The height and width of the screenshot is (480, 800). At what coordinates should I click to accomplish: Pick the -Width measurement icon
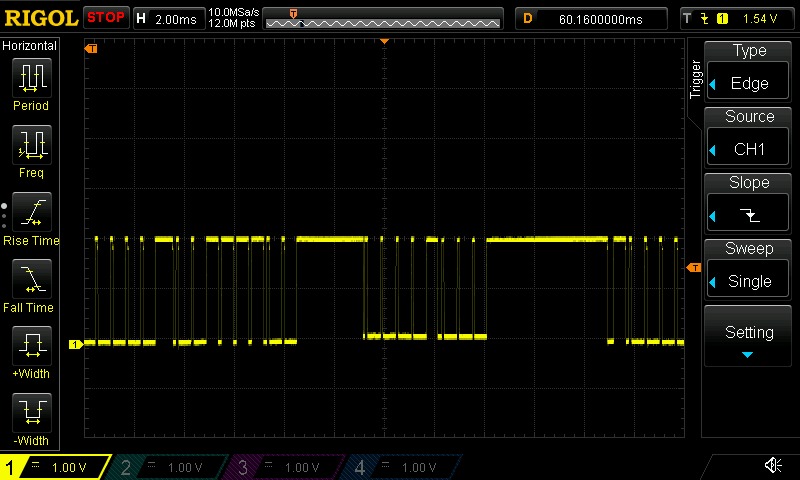click(x=30, y=414)
